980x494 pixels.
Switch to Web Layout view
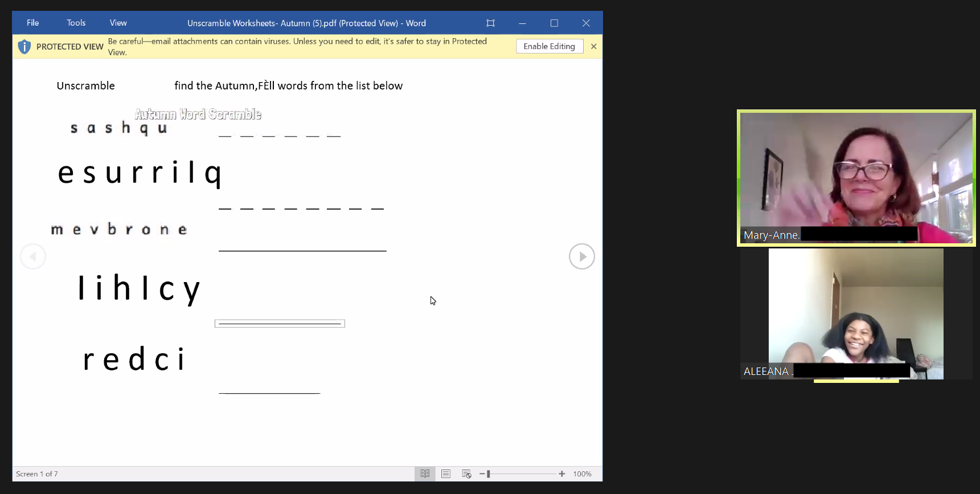(466, 473)
